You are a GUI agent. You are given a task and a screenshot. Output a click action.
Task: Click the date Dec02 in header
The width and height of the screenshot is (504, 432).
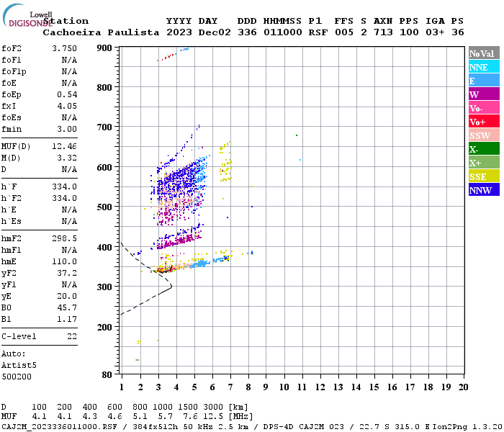pos(215,32)
